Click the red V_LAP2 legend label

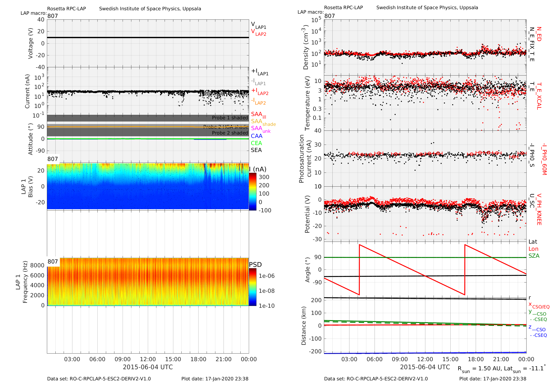click(258, 33)
